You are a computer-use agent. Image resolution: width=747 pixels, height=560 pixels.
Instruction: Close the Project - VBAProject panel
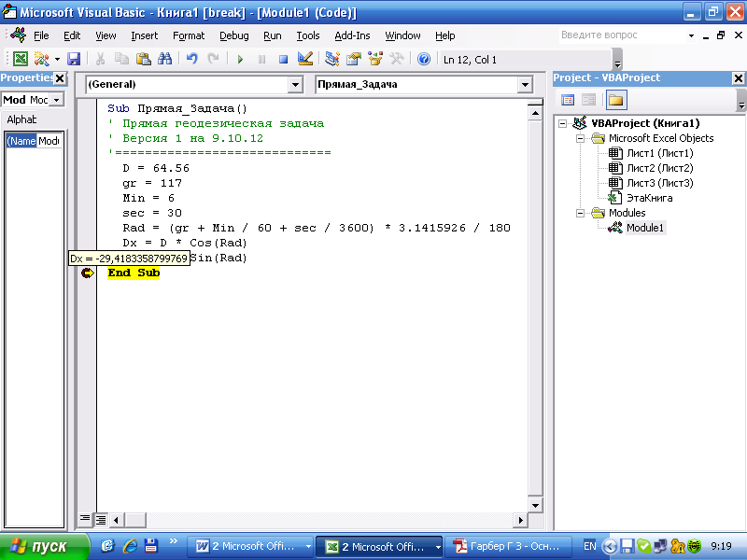click(738, 78)
